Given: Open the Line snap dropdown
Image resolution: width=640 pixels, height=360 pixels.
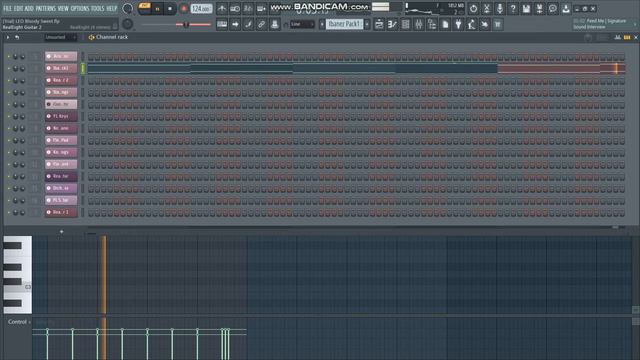Looking at the screenshot, I should coord(302,24).
